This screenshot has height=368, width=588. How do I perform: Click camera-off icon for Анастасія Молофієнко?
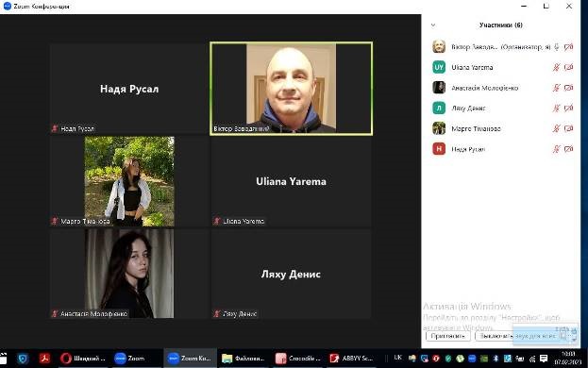pyautogui.click(x=568, y=88)
